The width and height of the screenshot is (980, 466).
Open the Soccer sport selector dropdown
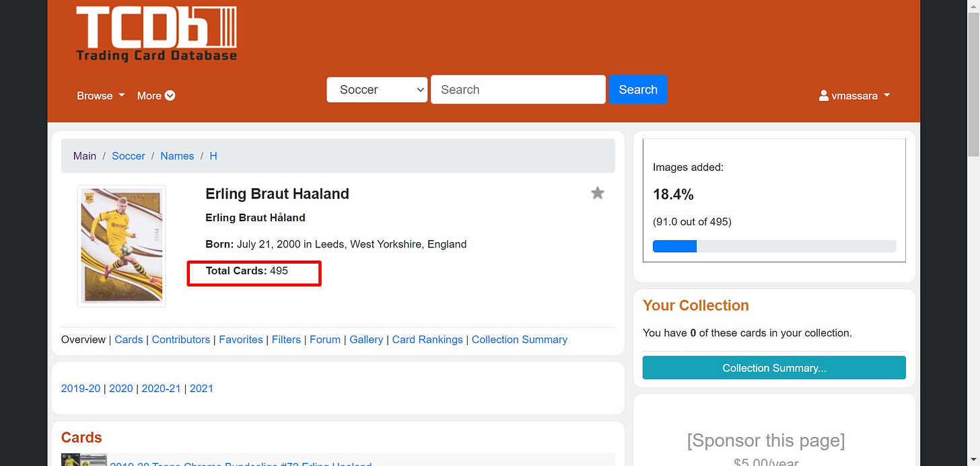(377, 89)
